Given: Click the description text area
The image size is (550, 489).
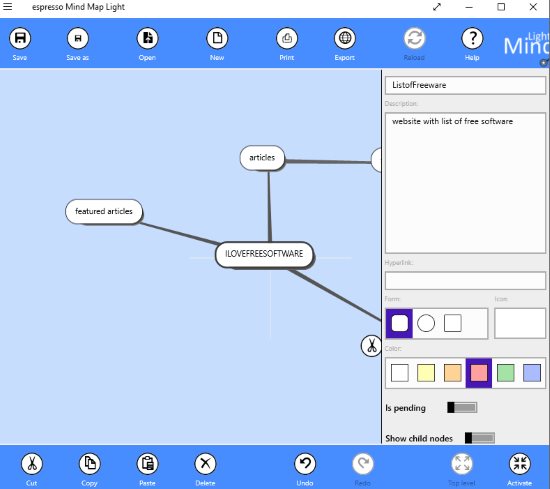Looking at the screenshot, I should point(465,183).
